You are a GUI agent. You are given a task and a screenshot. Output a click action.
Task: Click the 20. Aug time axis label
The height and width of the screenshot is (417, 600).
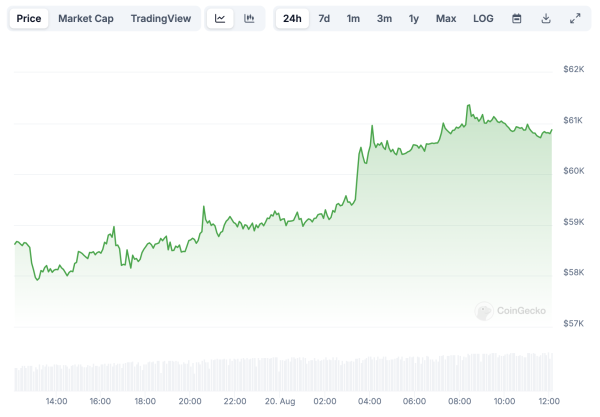point(280,401)
